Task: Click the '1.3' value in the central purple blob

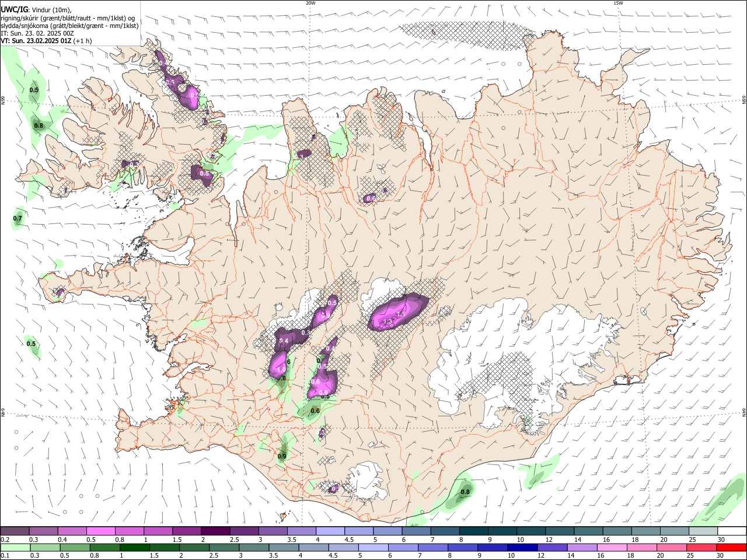Action: 388,322
